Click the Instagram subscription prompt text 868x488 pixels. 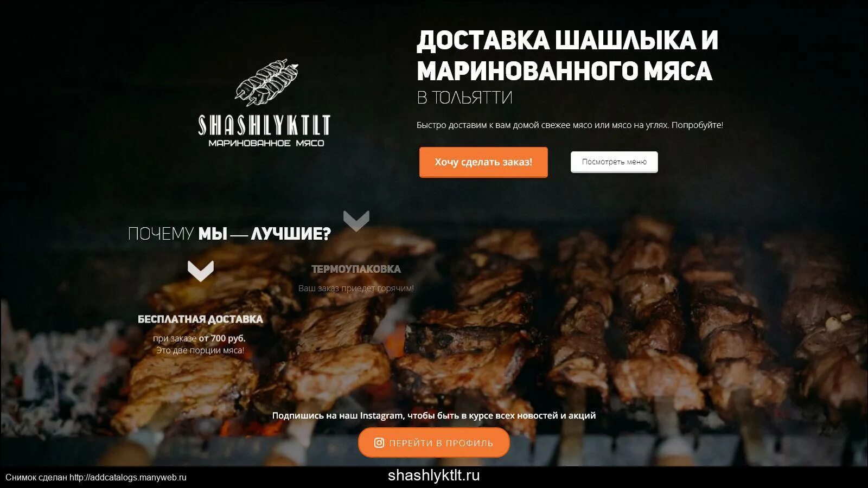434,415
